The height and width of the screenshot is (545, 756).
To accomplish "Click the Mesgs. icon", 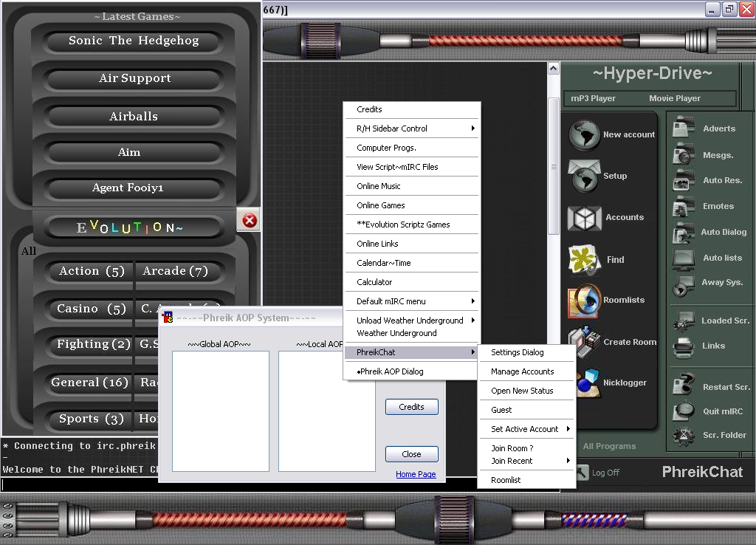I will coord(683,155).
